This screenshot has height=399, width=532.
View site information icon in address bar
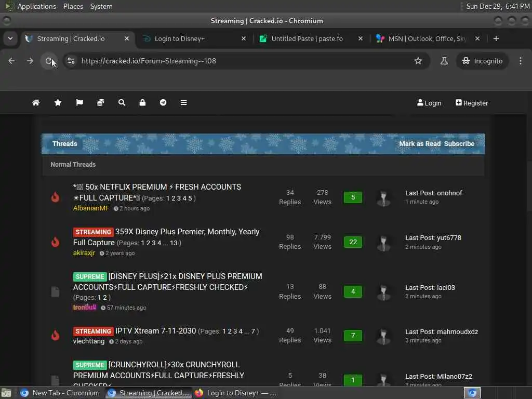click(x=71, y=61)
